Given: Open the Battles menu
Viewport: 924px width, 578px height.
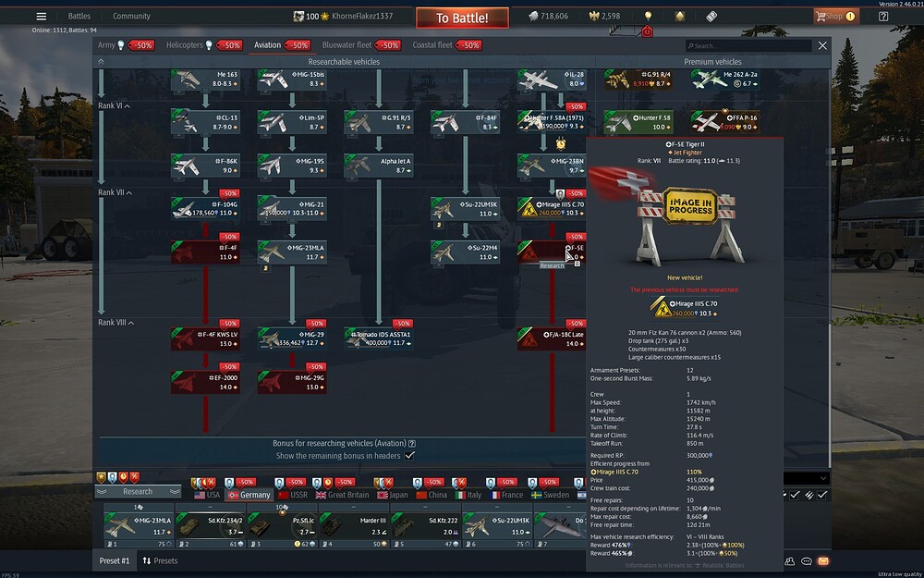Looking at the screenshot, I should [x=79, y=17].
